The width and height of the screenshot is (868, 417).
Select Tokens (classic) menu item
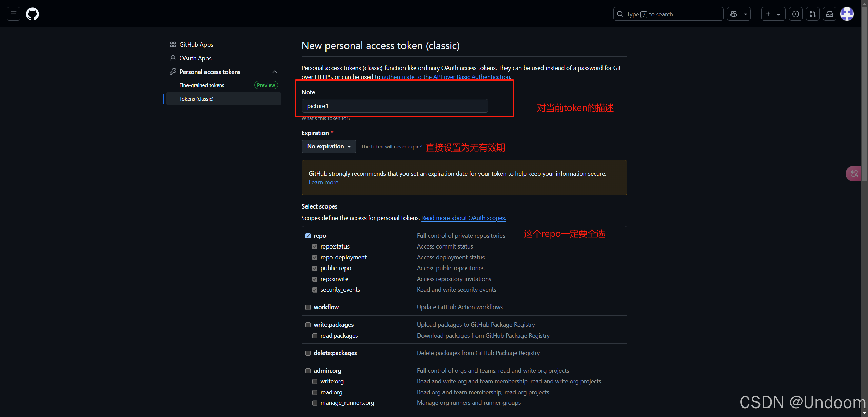224,99
